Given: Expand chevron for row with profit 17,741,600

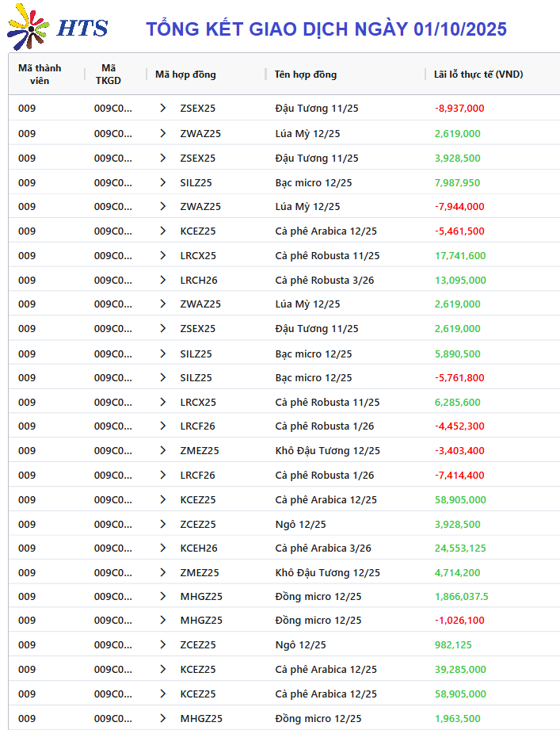Looking at the screenshot, I should pyautogui.click(x=163, y=255).
